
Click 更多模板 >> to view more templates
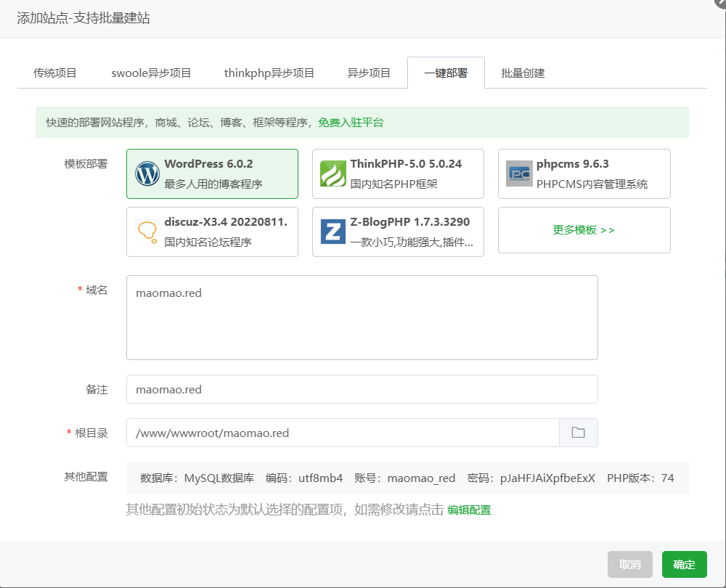tap(584, 230)
